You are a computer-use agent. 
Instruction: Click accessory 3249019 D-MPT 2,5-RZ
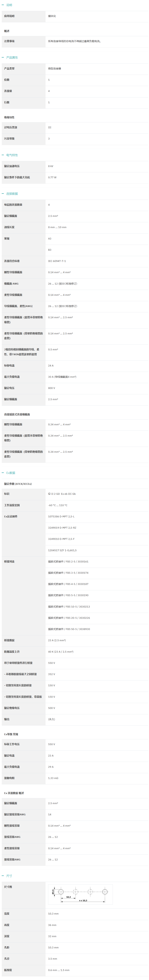(x=62, y=528)
